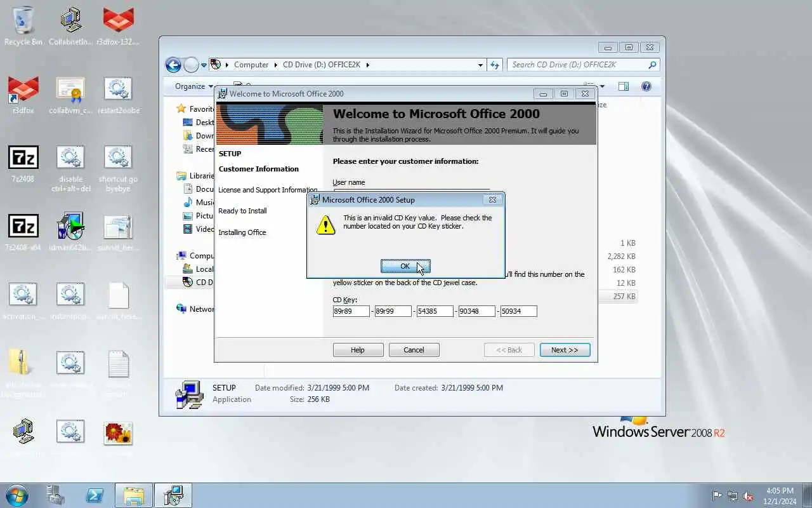Select Libraries in the navigation pane
The width and height of the screenshot is (812, 508).
coord(195,176)
